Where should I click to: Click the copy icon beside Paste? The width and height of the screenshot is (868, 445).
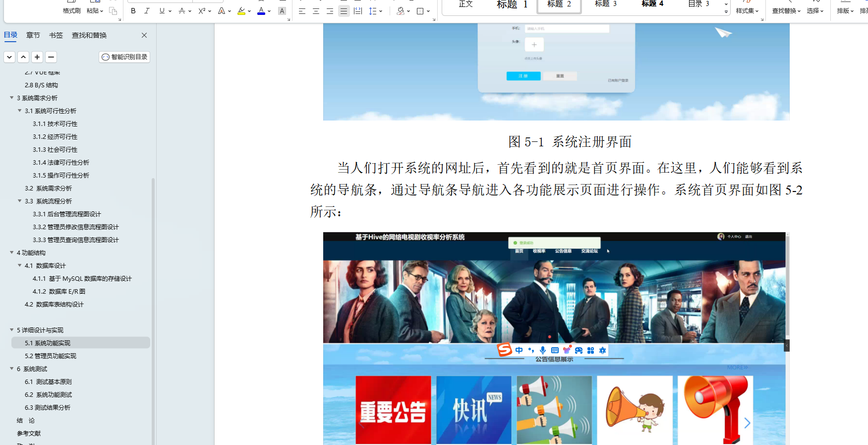pos(113,11)
